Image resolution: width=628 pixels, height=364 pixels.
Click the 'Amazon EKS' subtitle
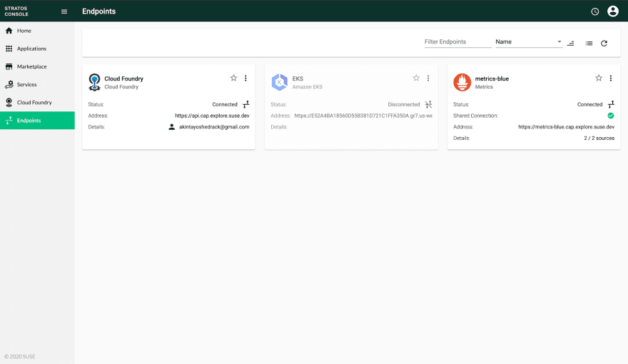307,87
